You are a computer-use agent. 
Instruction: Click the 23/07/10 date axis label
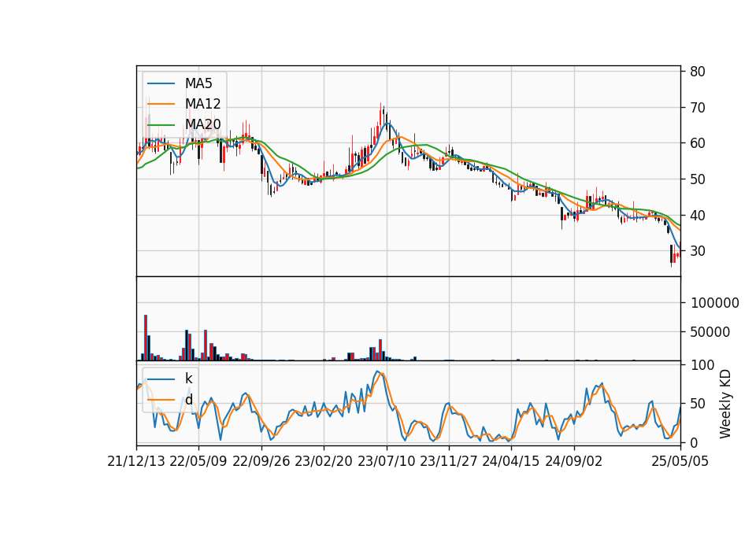point(386,461)
